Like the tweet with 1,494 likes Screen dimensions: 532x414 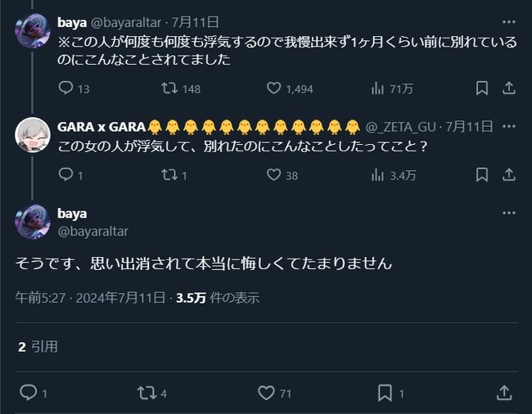coord(276,88)
